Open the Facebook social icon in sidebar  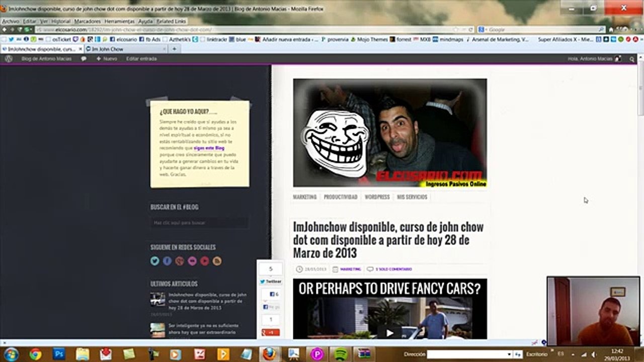(167, 261)
